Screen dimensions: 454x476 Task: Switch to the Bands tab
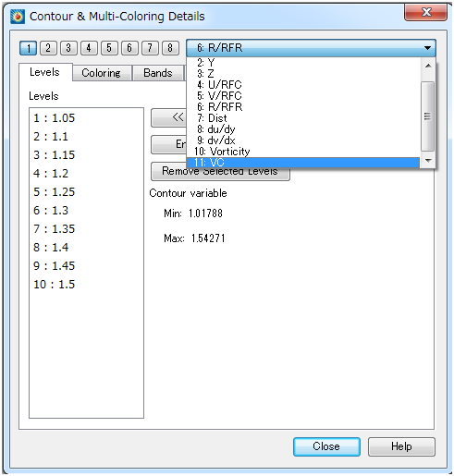158,73
